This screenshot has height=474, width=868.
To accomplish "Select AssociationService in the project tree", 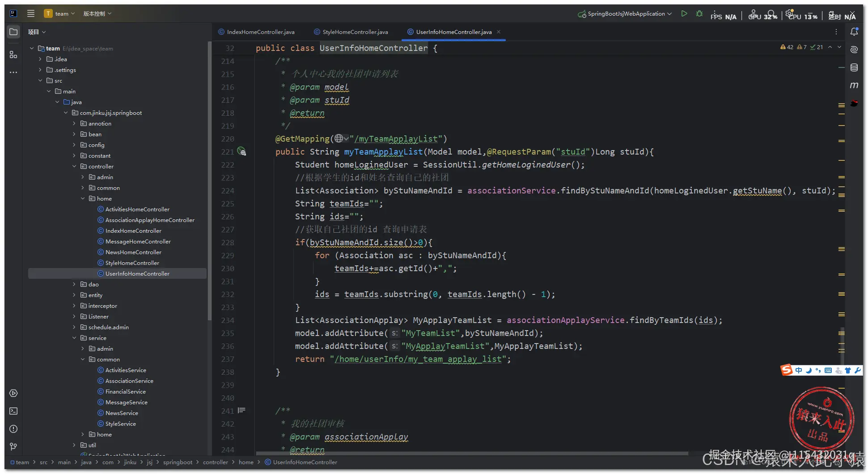I will click(129, 381).
